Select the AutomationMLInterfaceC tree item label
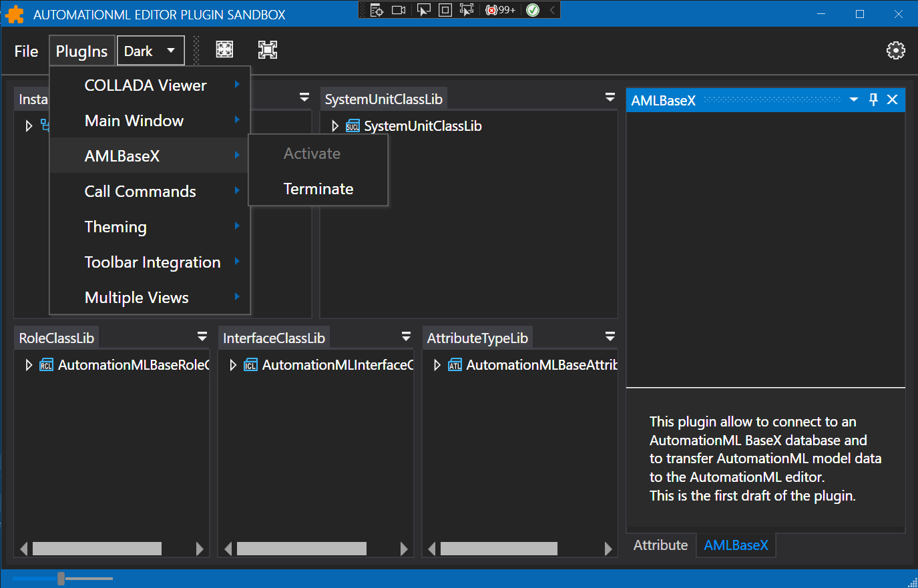The image size is (918, 588). click(x=338, y=365)
